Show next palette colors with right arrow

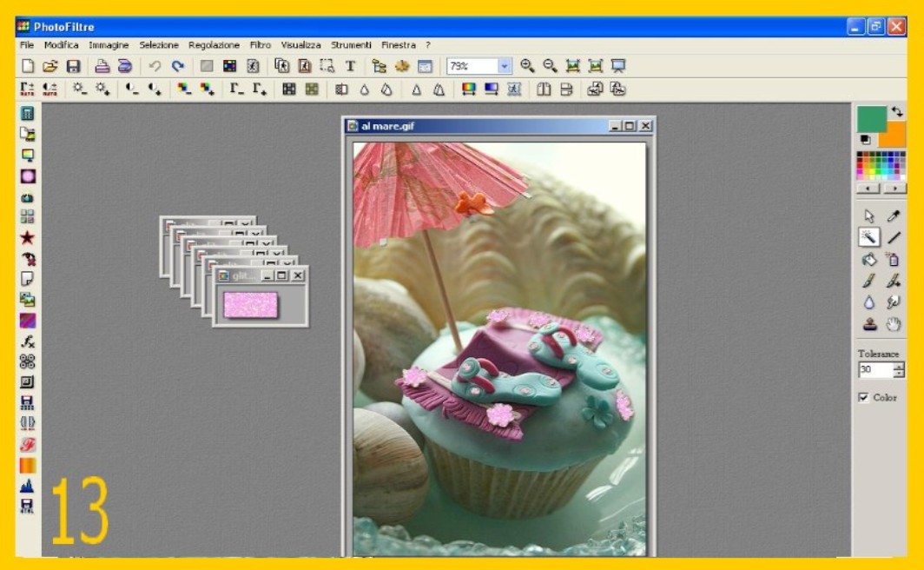coord(894,188)
